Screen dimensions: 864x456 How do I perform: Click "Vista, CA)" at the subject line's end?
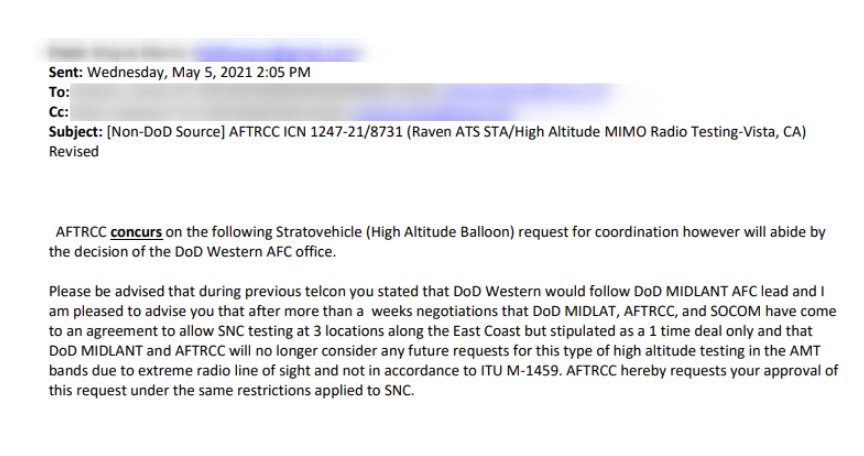click(774, 132)
